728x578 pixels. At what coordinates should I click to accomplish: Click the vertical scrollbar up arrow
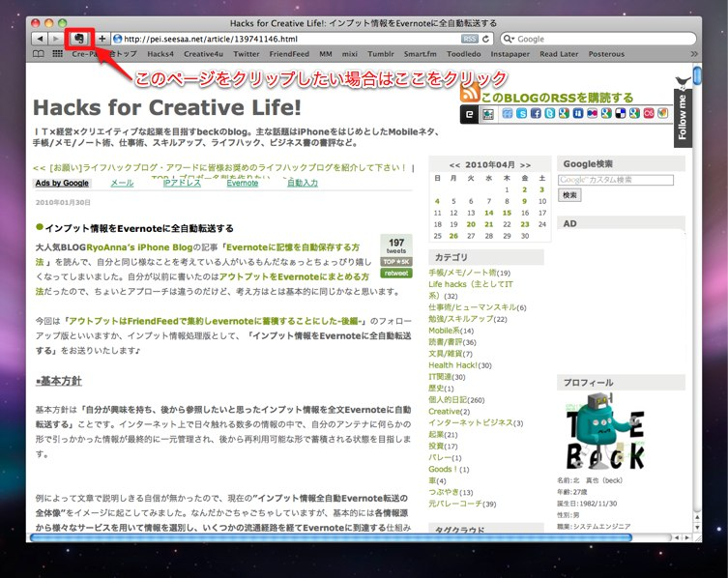(697, 517)
